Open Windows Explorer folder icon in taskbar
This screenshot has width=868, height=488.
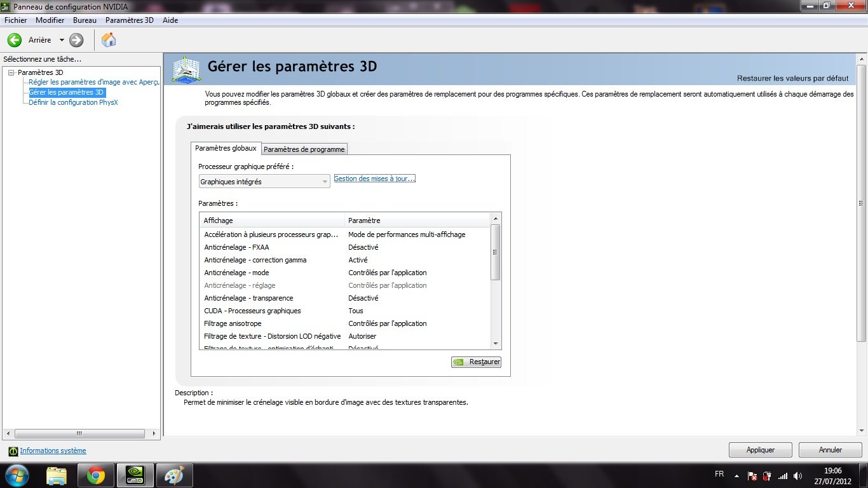(x=57, y=475)
